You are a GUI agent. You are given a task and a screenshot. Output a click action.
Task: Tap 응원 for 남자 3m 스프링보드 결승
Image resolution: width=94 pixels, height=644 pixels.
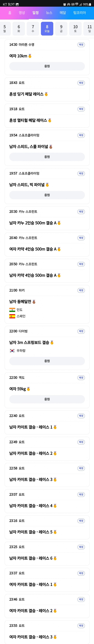[x=47, y=361]
